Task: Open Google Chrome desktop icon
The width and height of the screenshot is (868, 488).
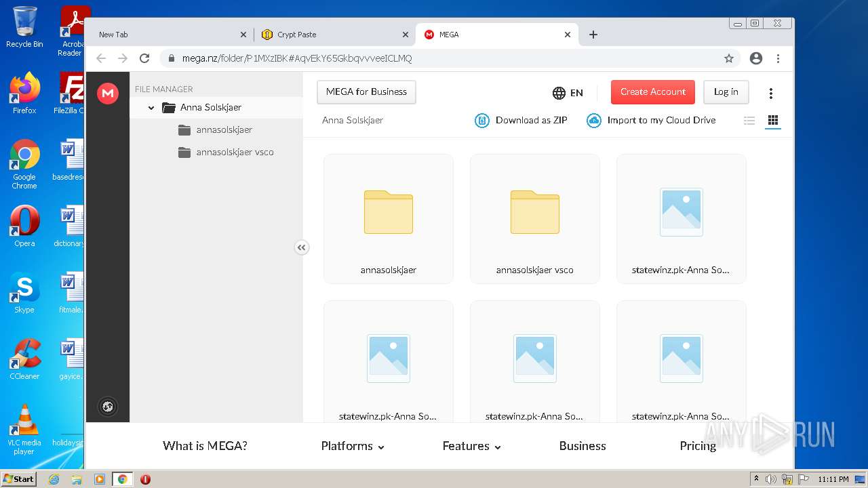Action: pyautogui.click(x=24, y=164)
